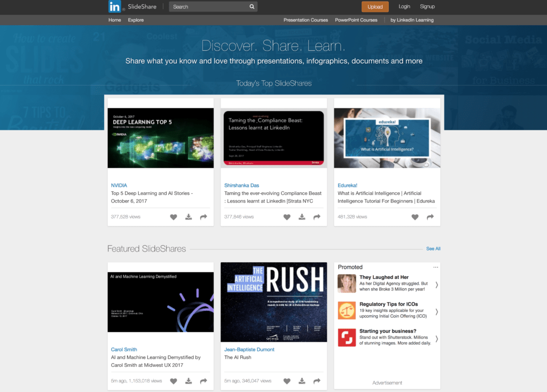Click the Shutterstock logo in the promoted ad

347,337
